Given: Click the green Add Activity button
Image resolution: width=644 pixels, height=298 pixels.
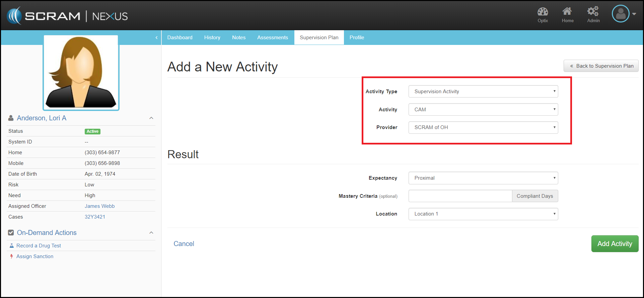Looking at the screenshot, I should (x=615, y=244).
